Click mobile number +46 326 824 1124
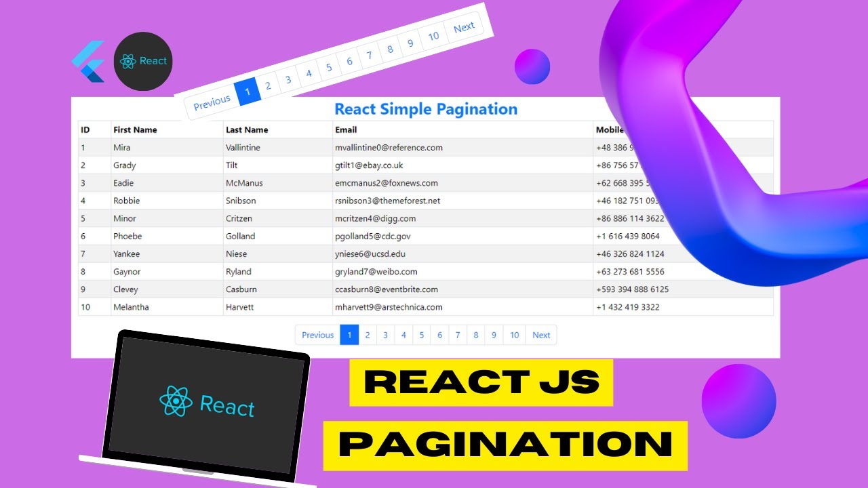 (x=630, y=253)
